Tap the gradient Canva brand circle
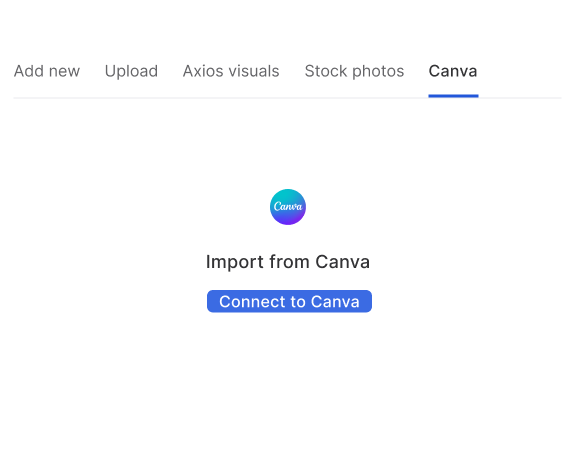575x475 pixels. 288,207
